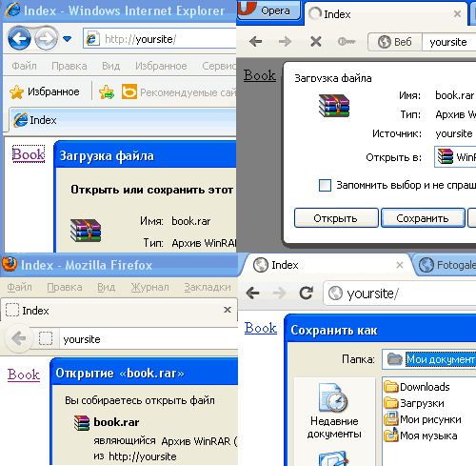The height and width of the screenshot is (466, 476).
Task: Expand Папка folder combo box
Action: click(429, 359)
